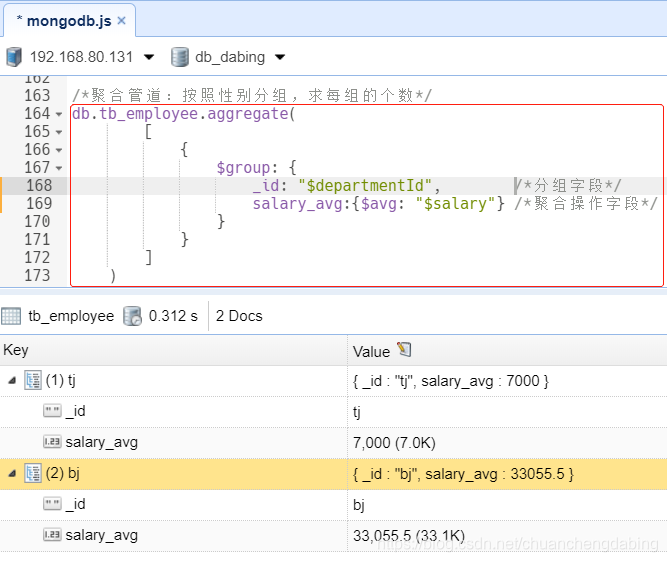Screen dimensions: 667x562
Task: Select salary_avg field under (2) bj
Action: pos(102,535)
